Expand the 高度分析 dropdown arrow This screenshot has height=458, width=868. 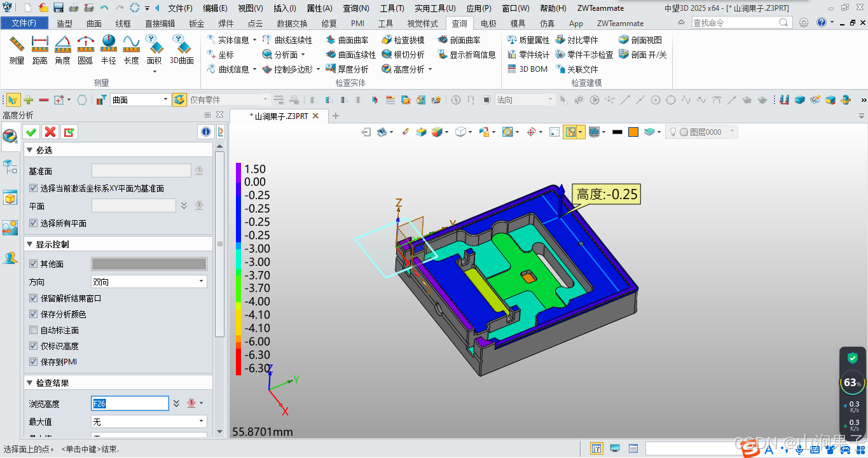(x=430, y=69)
